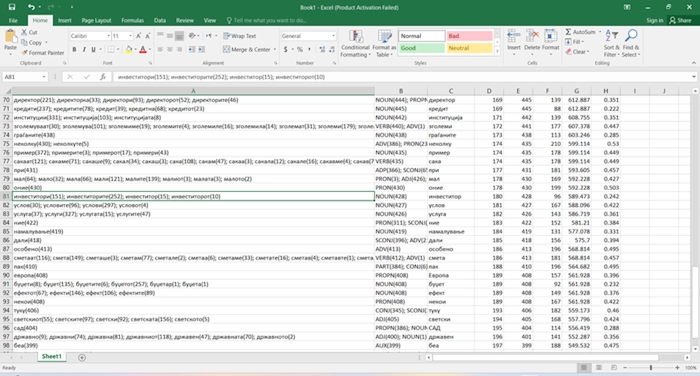
Task: Click Decrease Indent icon
Action: 192,50
